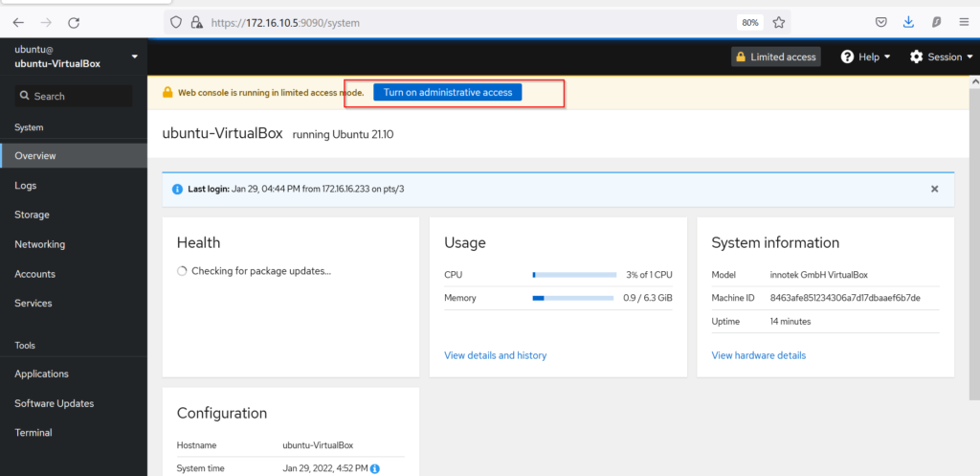Dismiss the Last login notification
This screenshot has width=980, height=476.
(x=934, y=189)
